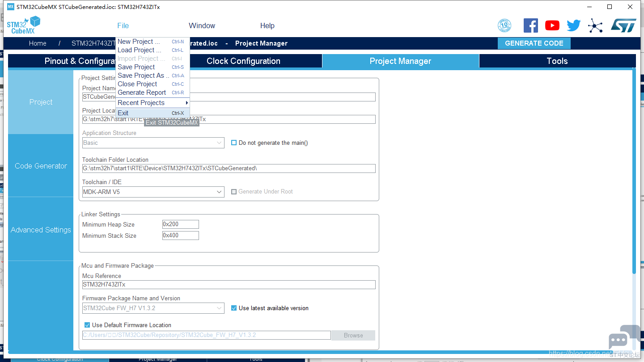Screen dimensions: 644x362
Task: Select Save Project menu entry
Action: (153, 67)
